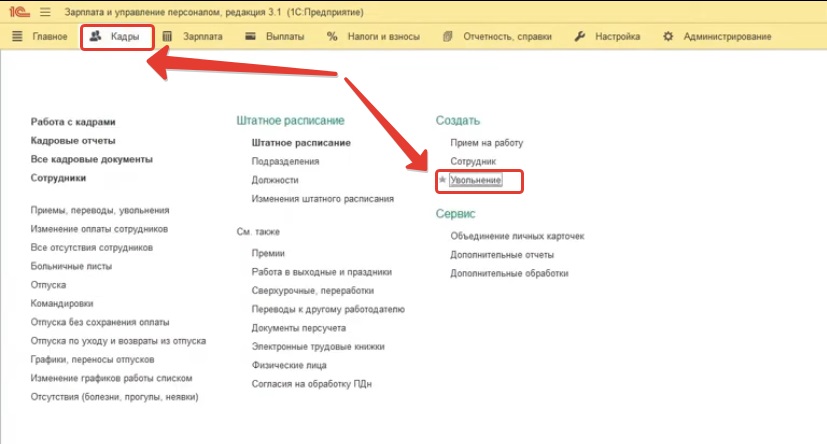Open the bold Штатное расписание link
The height and width of the screenshot is (444, 827).
point(301,143)
